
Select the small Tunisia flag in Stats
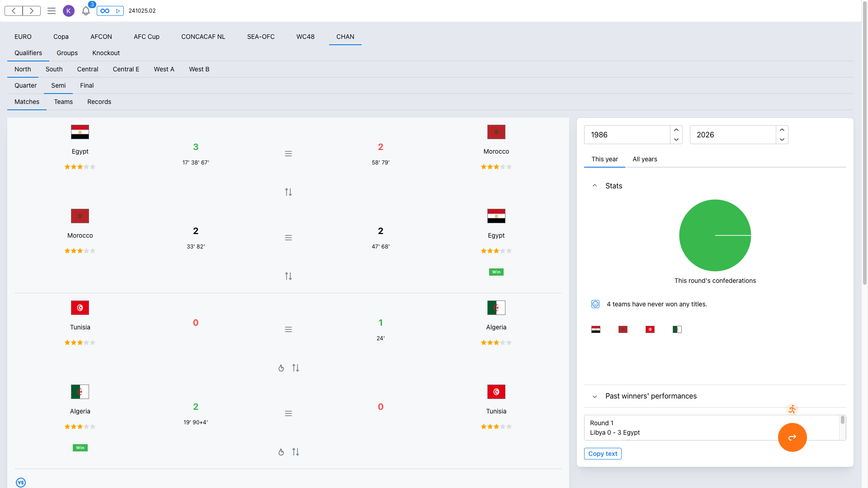coord(650,329)
